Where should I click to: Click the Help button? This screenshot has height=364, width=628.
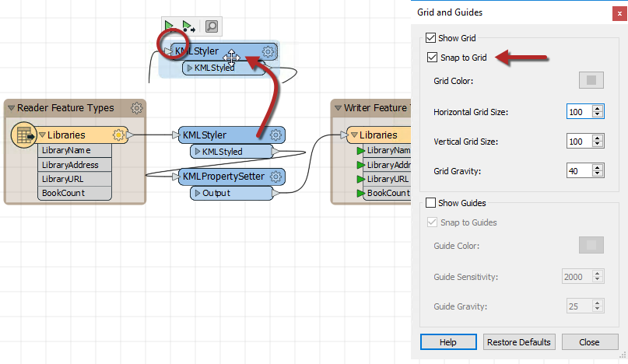447,342
